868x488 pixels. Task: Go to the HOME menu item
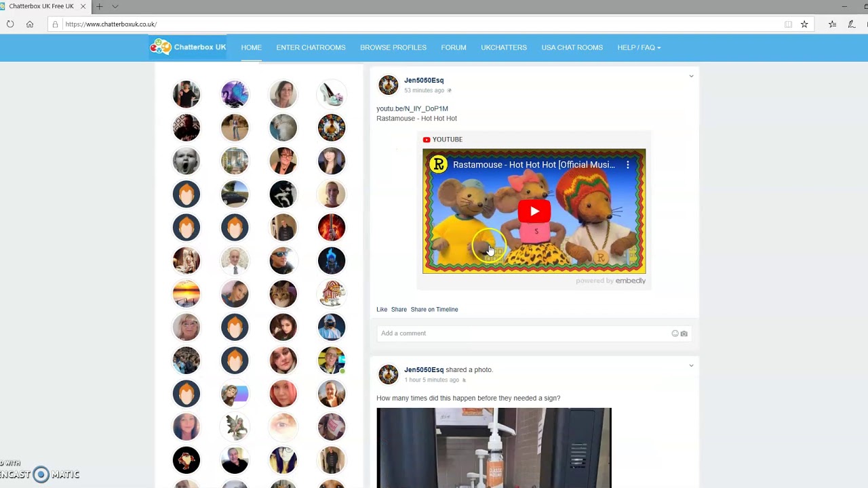251,47
